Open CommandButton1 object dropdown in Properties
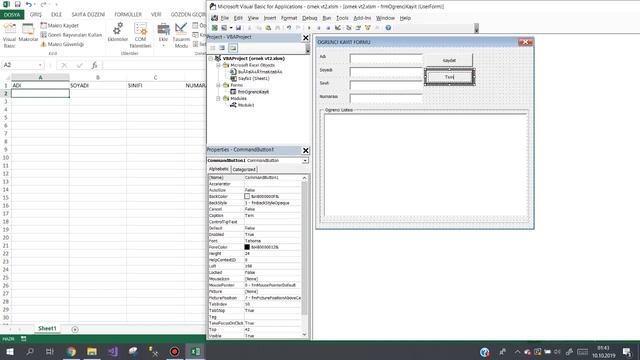The height and width of the screenshot is (360, 640). [x=305, y=161]
